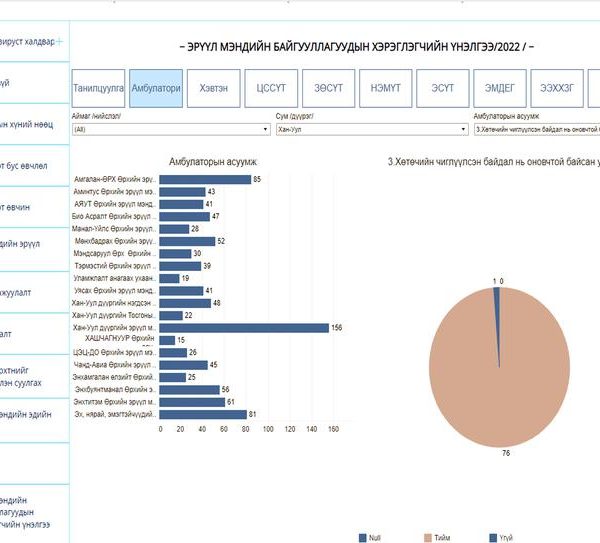
Task: Open the ЦССҮТ tab
Action: click(271, 88)
